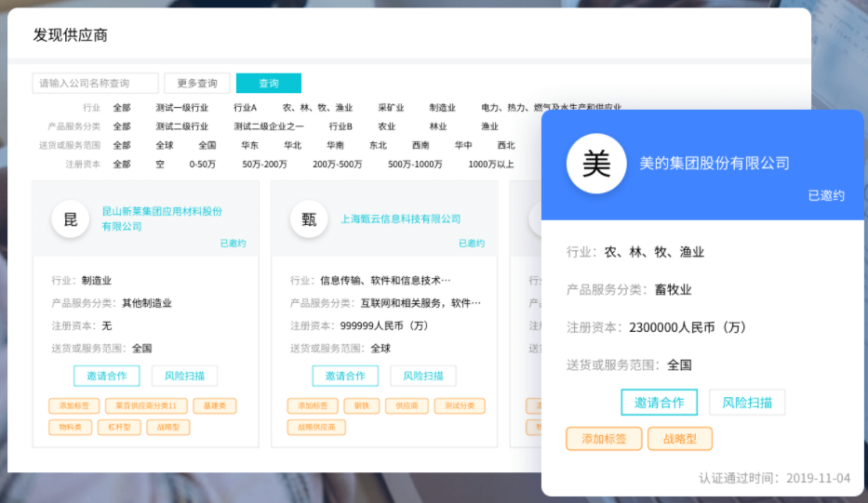Filter service range by 全国
Screen dimensions: 868x503
coord(207,145)
